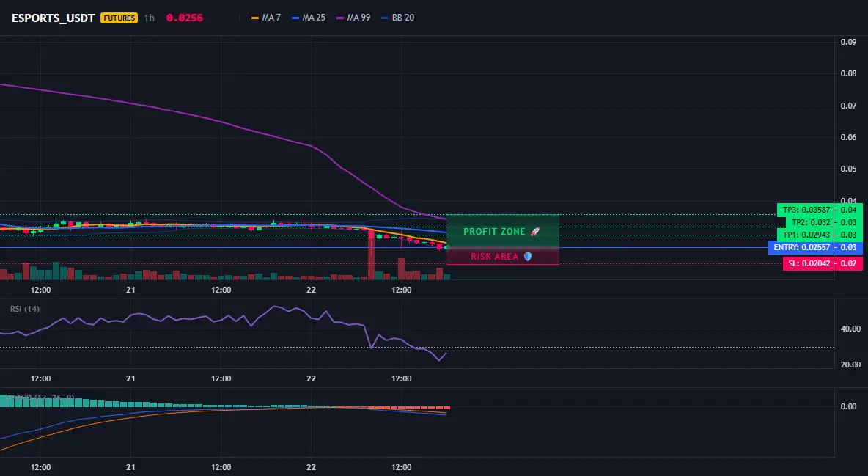Click the 21 date label under MACD panel
868x476 pixels.
[130, 467]
